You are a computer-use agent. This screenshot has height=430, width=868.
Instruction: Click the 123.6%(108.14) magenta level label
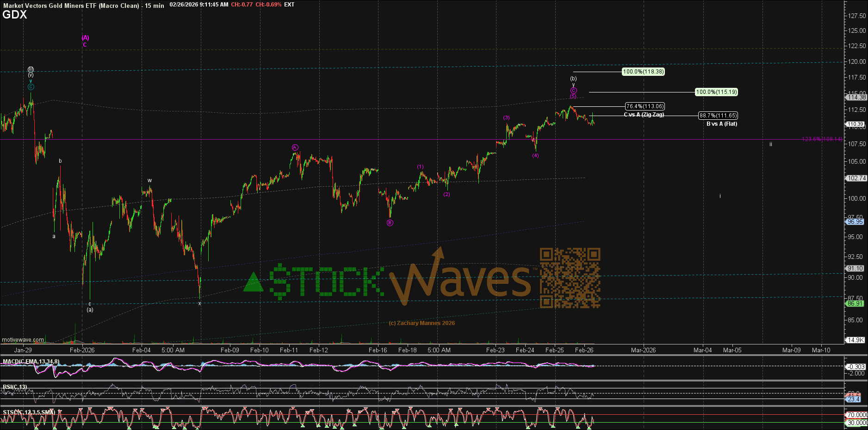[822, 139]
